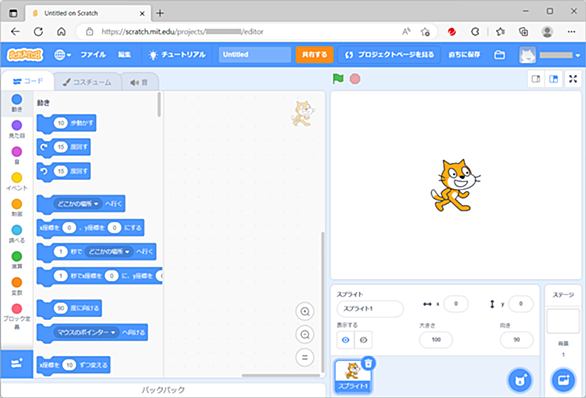Zoom out of the code workspace
This screenshot has height=398, width=586.
(305, 334)
